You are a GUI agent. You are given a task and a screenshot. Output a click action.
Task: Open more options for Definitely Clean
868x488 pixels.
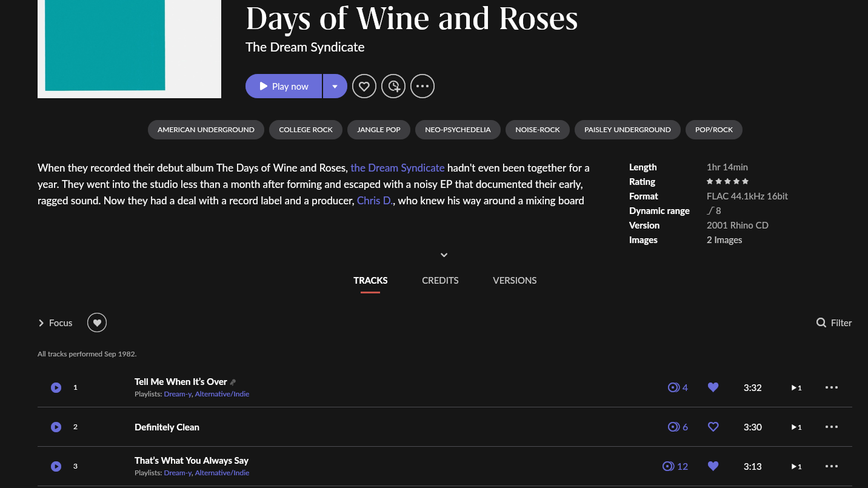click(832, 427)
